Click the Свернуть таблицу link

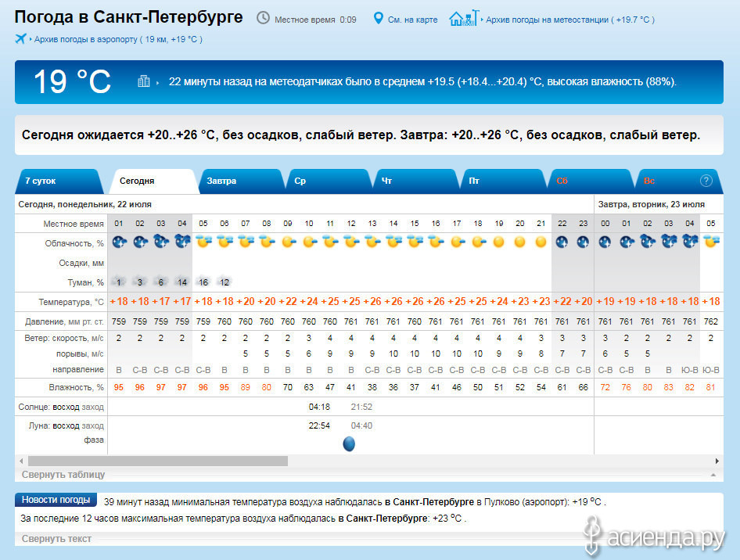(x=63, y=475)
